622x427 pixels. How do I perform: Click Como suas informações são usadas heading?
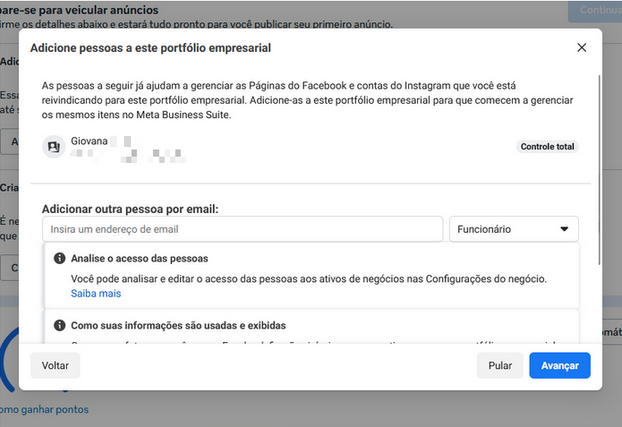tap(178, 326)
